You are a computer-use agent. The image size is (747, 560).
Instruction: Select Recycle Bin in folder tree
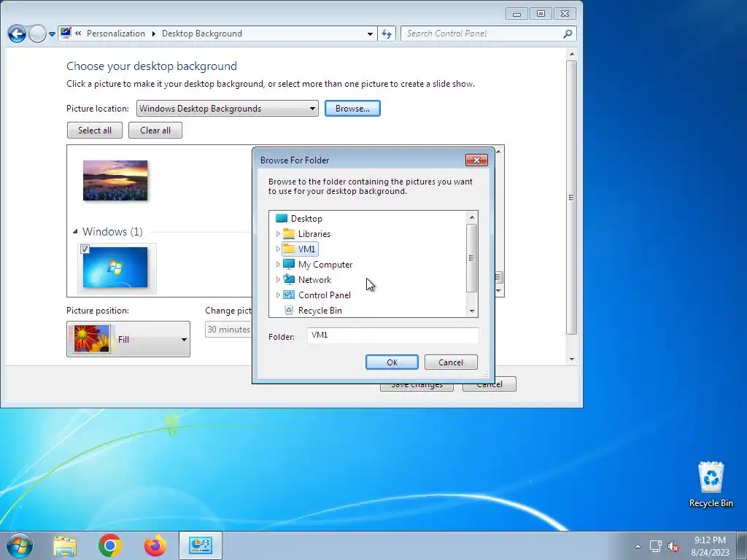(320, 310)
